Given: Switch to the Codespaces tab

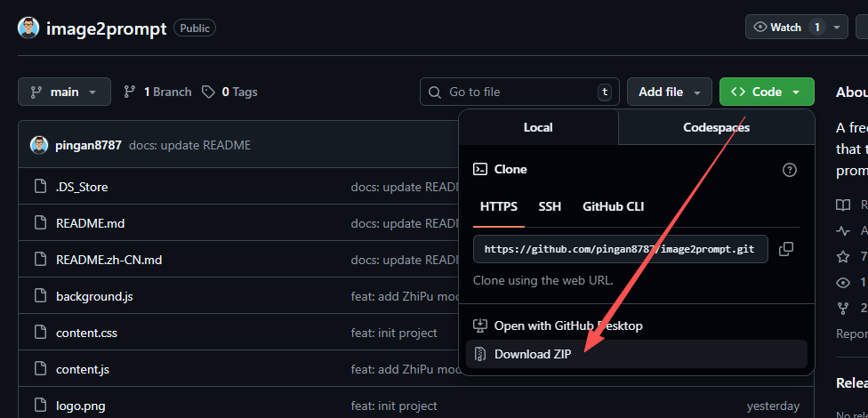Looking at the screenshot, I should pyautogui.click(x=716, y=127).
